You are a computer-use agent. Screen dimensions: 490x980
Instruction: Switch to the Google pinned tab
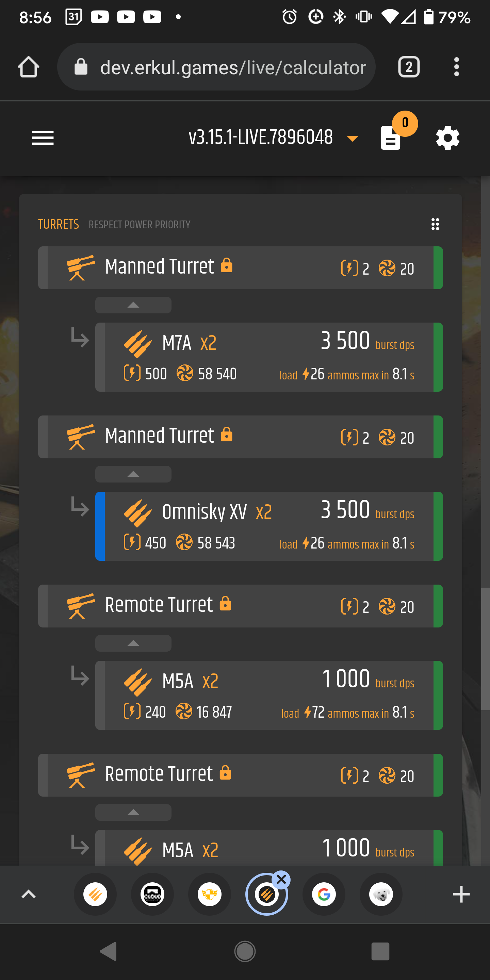click(x=324, y=894)
